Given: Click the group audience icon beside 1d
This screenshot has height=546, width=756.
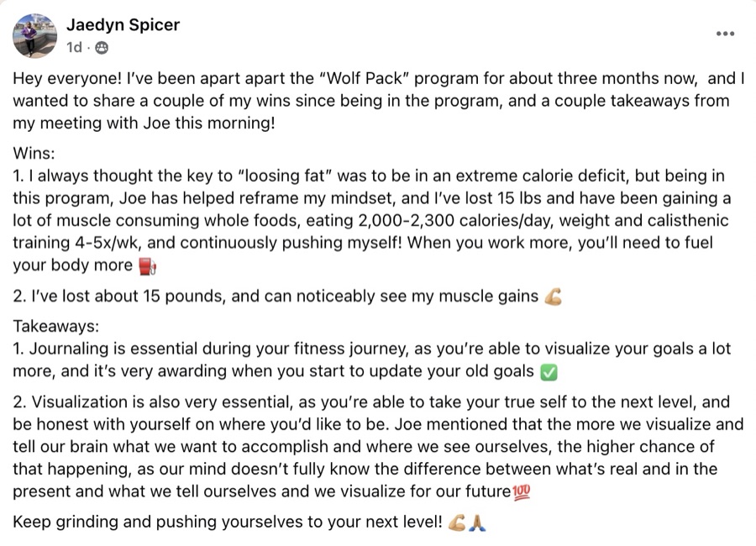Looking at the screenshot, I should tap(102, 48).
